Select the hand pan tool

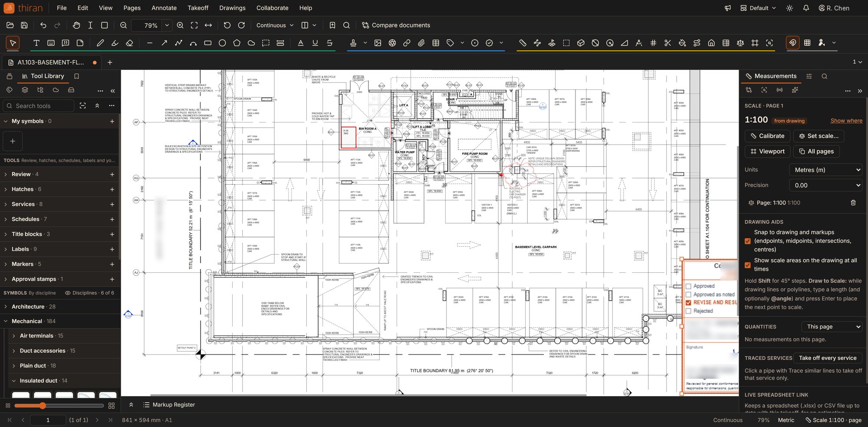(76, 25)
